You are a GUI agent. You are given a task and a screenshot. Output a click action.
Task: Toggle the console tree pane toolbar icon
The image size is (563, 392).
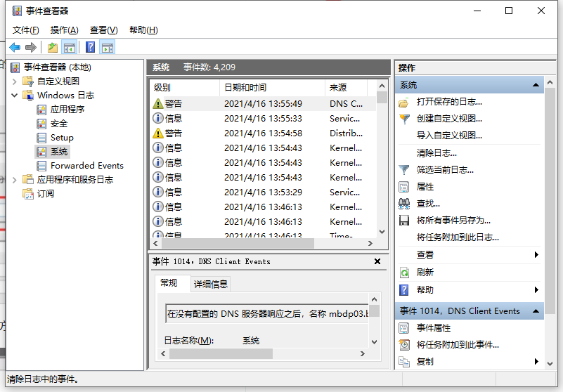(70, 47)
